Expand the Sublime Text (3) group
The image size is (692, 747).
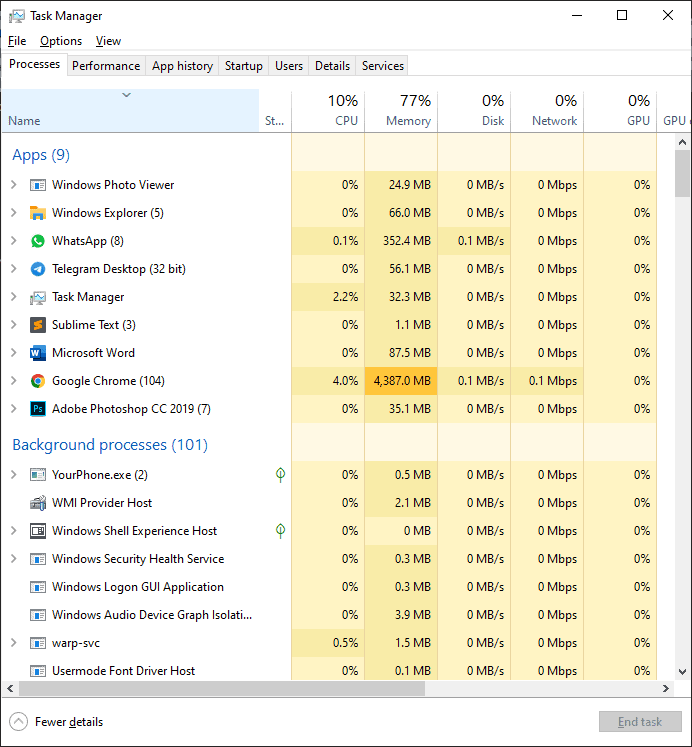tap(14, 325)
